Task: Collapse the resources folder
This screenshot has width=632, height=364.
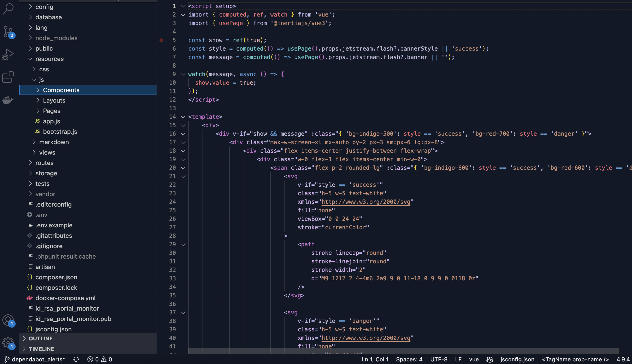Action: 49,59
